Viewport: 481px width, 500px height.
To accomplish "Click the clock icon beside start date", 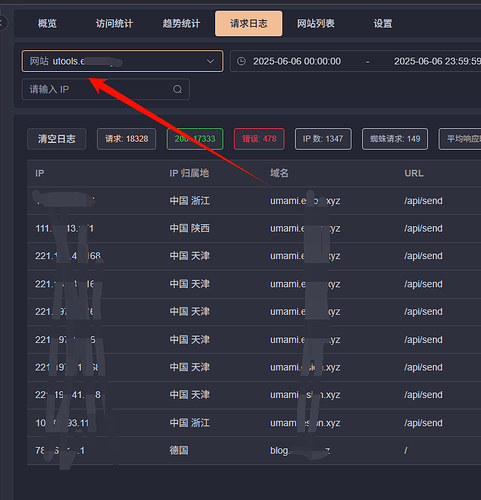I will [x=241, y=61].
